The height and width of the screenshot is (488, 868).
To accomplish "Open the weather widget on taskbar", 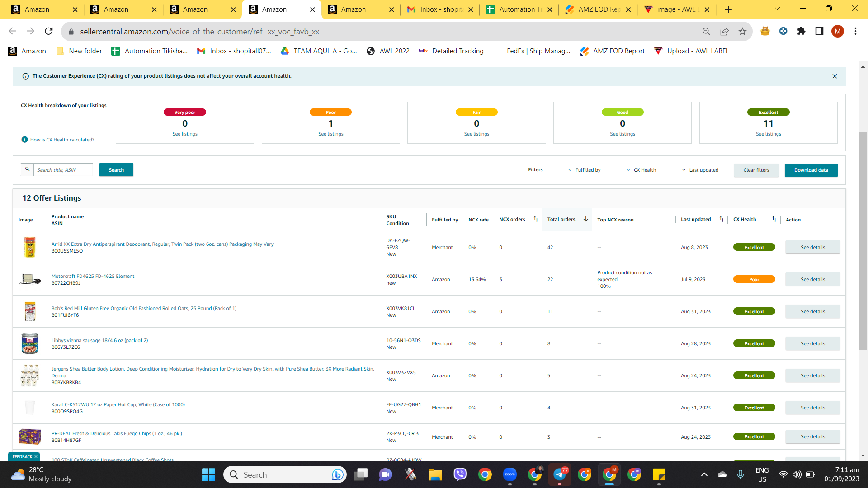I will pos(42,474).
